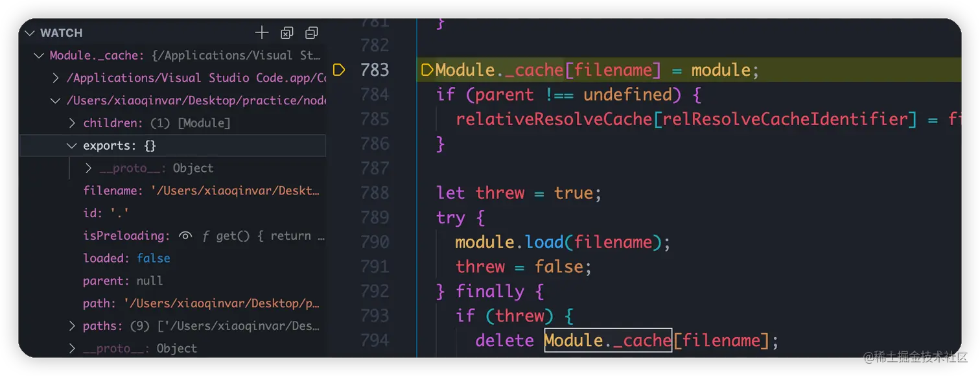Expand the bottom __proto__: Object row
Image resolution: width=980 pixels, height=376 pixels.
point(72,349)
